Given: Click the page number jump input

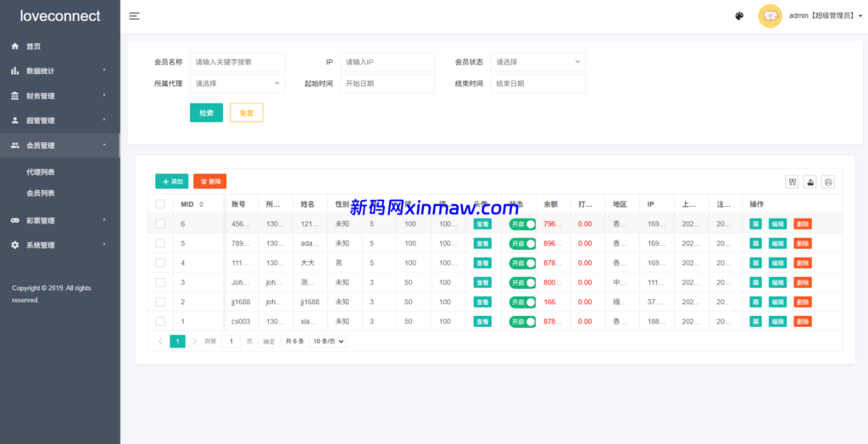Looking at the screenshot, I should point(231,341).
